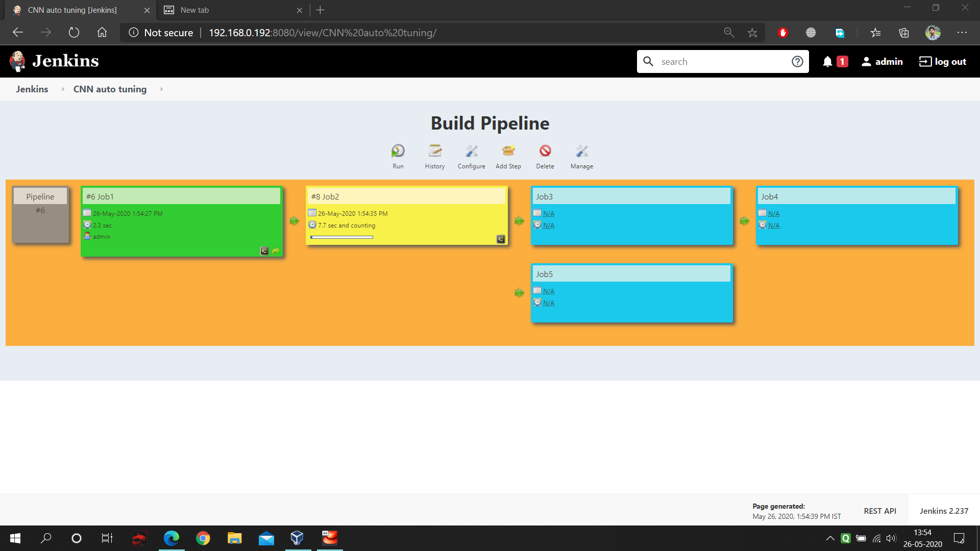Open Windows taskbar search icon

pos(46,538)
